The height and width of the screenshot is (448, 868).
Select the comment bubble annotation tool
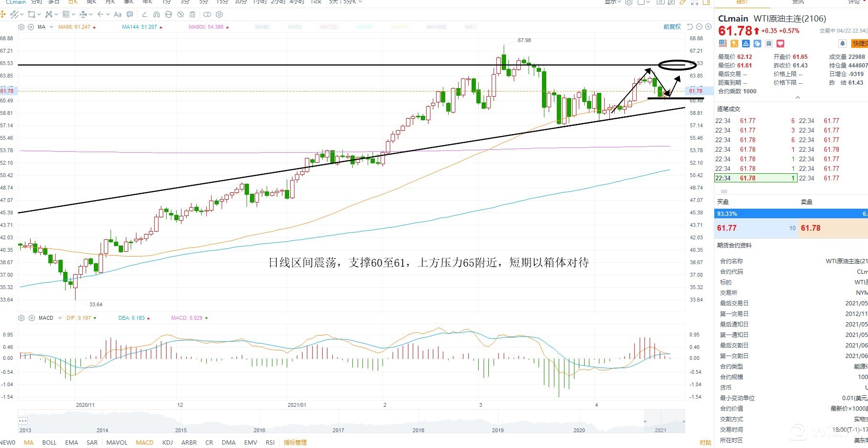[x=130, y=14]
